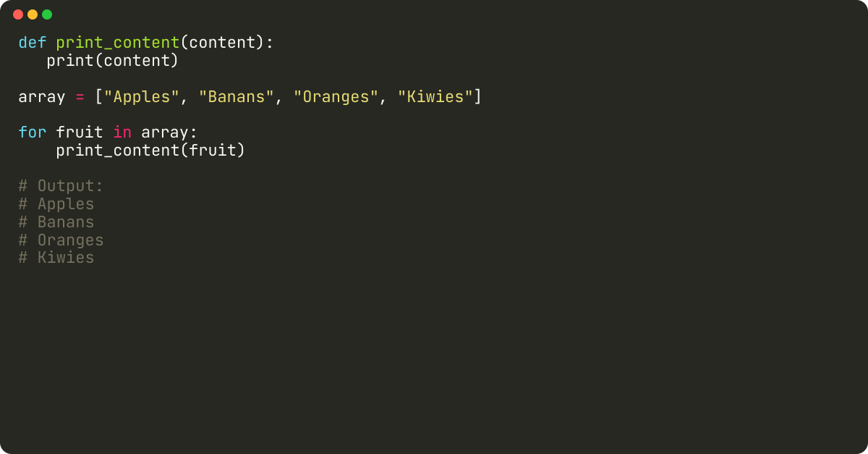Click the # Oranges comment line

(61, 240)
